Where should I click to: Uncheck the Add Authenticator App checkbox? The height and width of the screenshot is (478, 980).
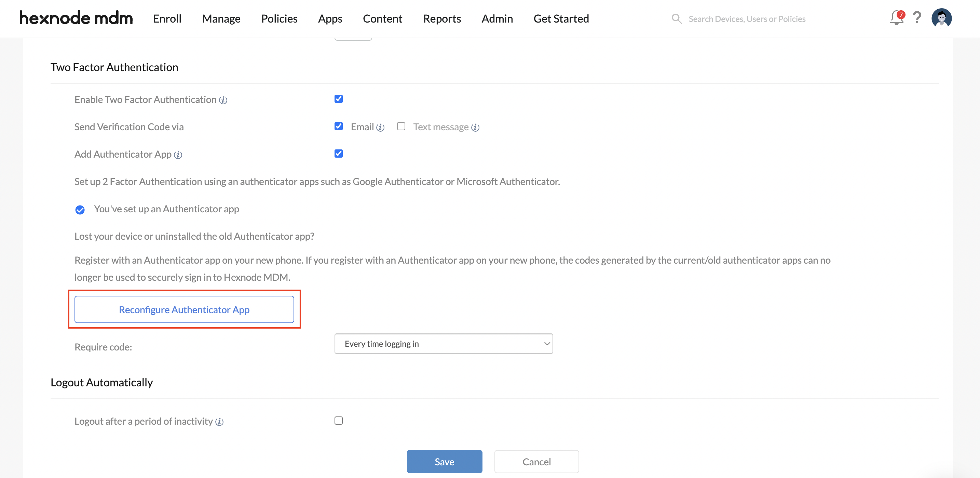click(x=339, y=154)
